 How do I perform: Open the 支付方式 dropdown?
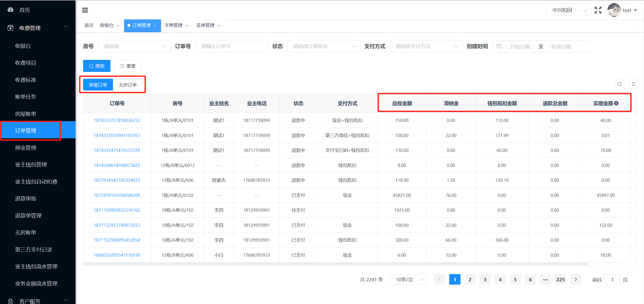click(426, 46)
